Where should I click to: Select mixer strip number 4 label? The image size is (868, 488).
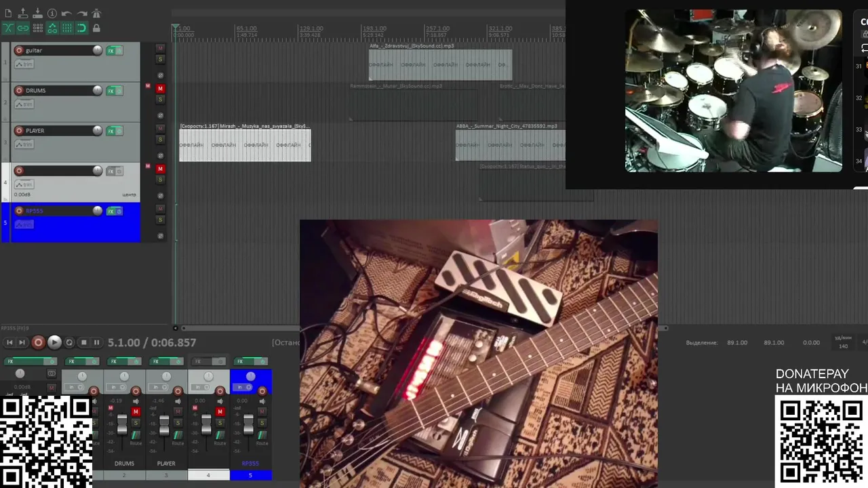pyautogui.click(x=208, y=475)
